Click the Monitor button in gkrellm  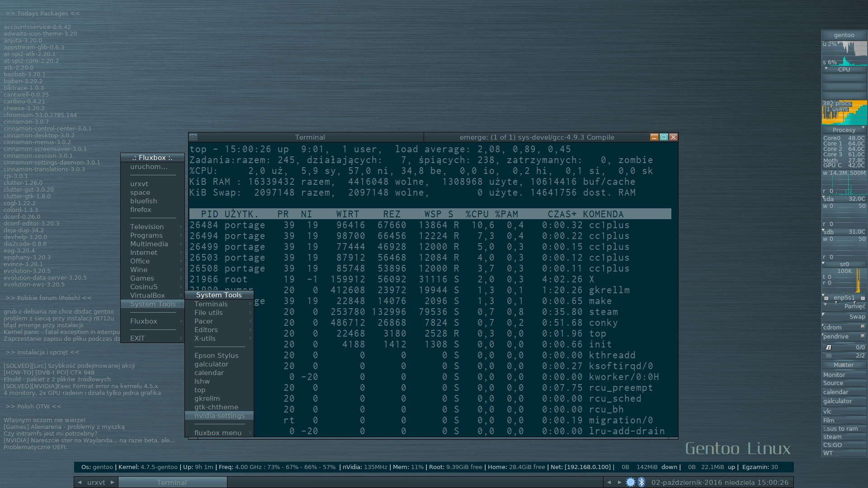click(x=844, y=375)
